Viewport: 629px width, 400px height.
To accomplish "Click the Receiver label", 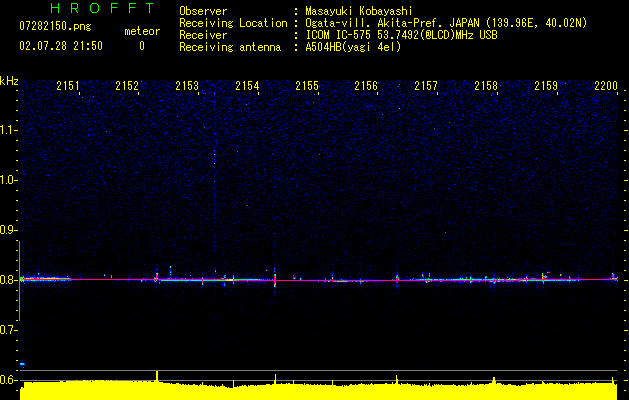I will point(203,35).
